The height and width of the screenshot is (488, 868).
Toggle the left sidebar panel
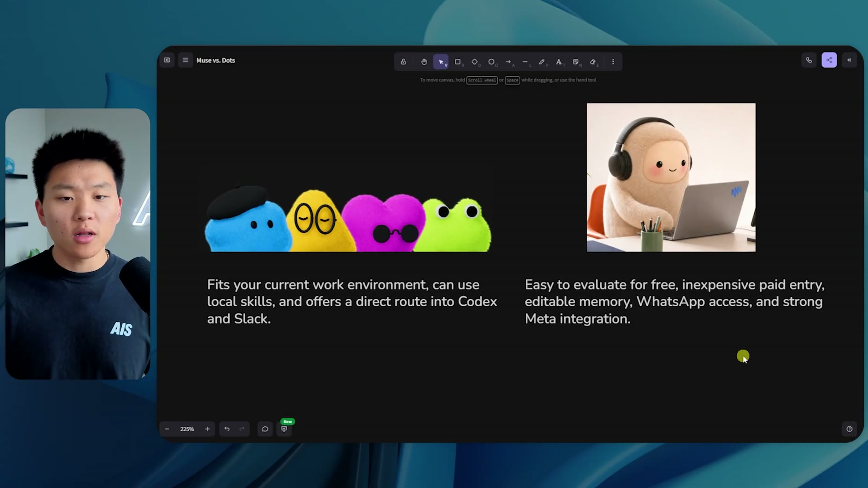167,60
